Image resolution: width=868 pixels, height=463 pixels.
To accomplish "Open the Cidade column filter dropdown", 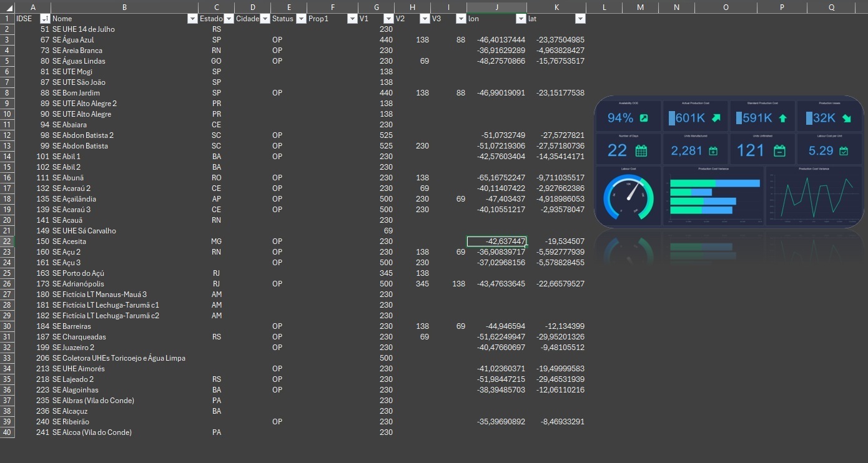I will click(265, 19).
